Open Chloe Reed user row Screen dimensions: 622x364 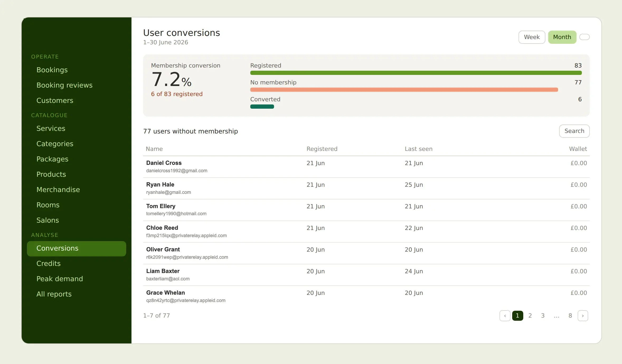366,232
